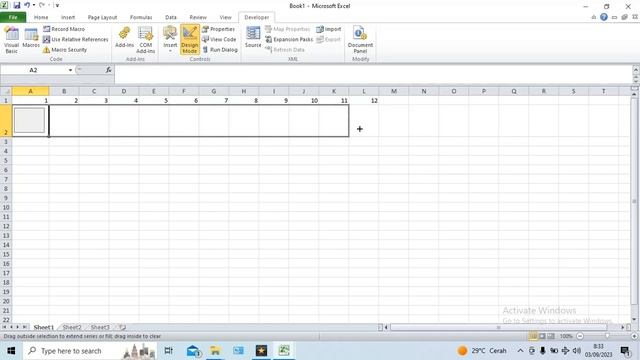The height and width of the screenshot is (360, 640).
Task: Open Macro Security settings
Action: [65, 49]
